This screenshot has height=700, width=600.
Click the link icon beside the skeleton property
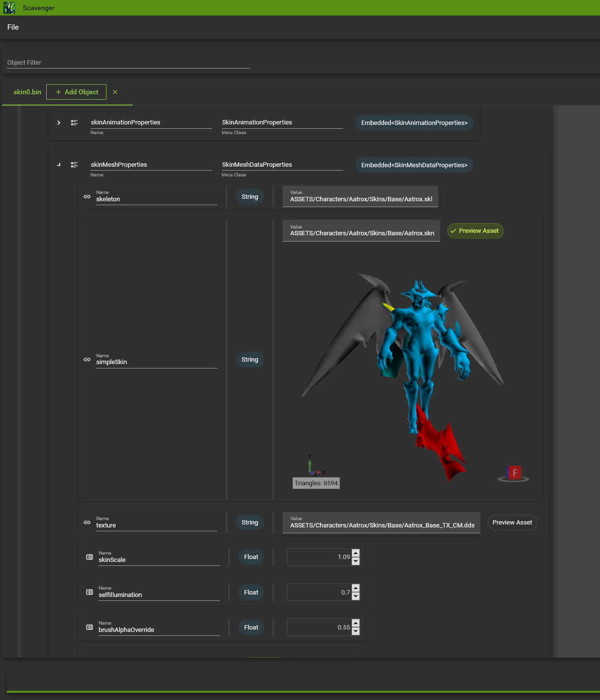tap(87, 196)
